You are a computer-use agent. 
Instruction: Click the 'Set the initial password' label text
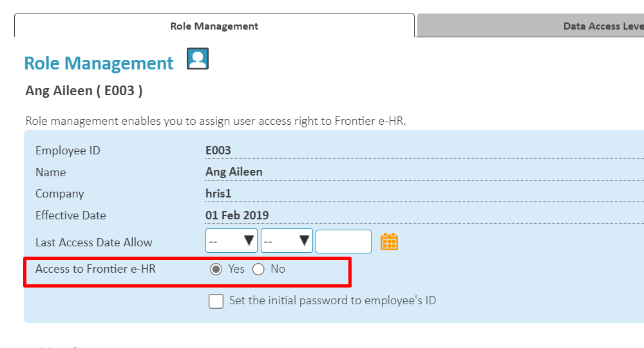(332, 300)
